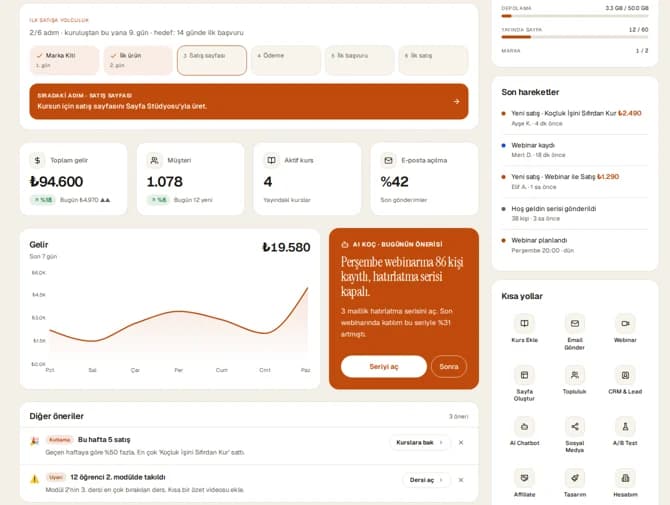
Task: Open the Email Gönder shortcut icon
Action: 575,323
